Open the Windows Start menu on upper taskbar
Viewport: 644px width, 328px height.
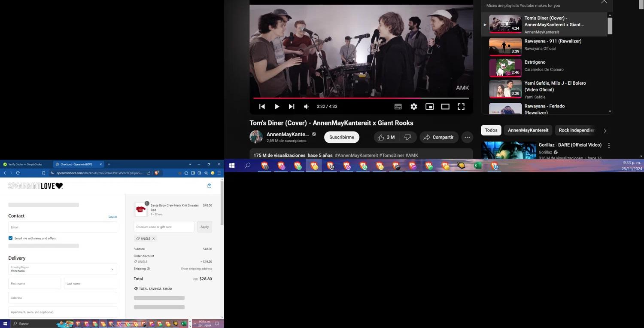[232, 166]
